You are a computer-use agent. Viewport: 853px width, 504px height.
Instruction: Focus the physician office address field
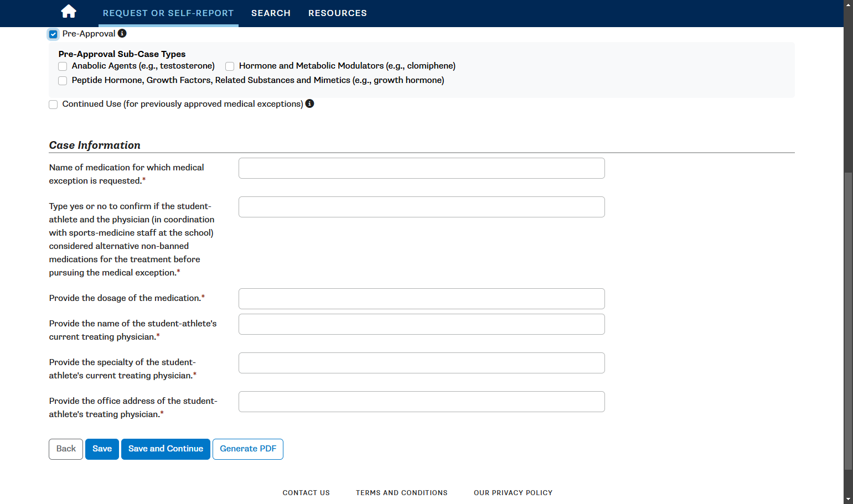[x=422, y=402]
